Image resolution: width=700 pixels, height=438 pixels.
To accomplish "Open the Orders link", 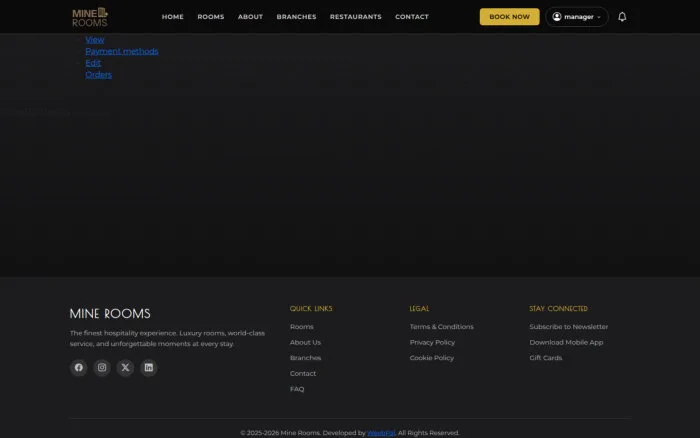I will click(99, 75).
